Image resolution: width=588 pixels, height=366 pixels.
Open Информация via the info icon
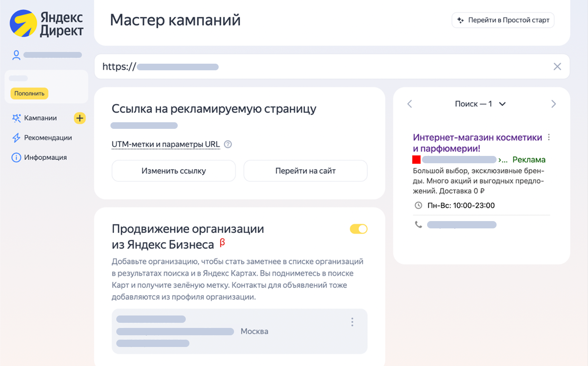[16, 157]
